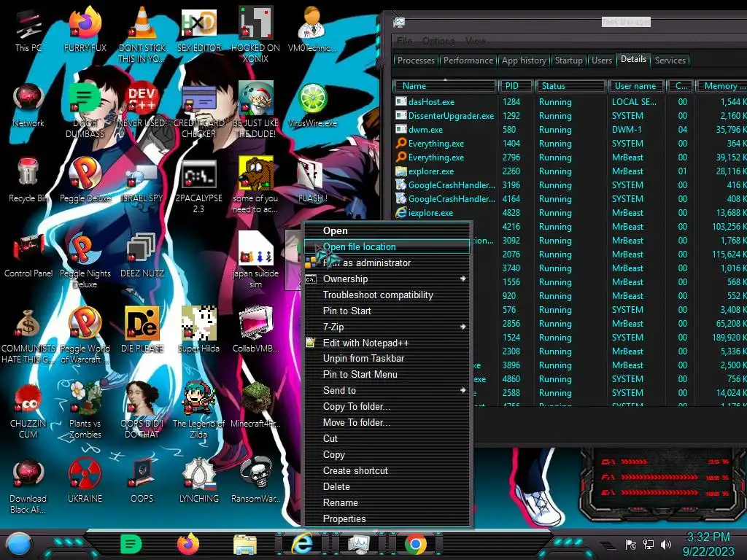Sort Task Manager by PID column
Screen dimensions: 747x560
(x=516, y=86)
